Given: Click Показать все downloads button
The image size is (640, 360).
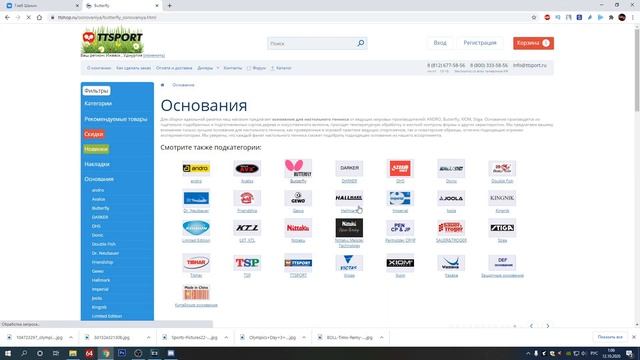Looking at the screenshot, I should tap(610, 337).
